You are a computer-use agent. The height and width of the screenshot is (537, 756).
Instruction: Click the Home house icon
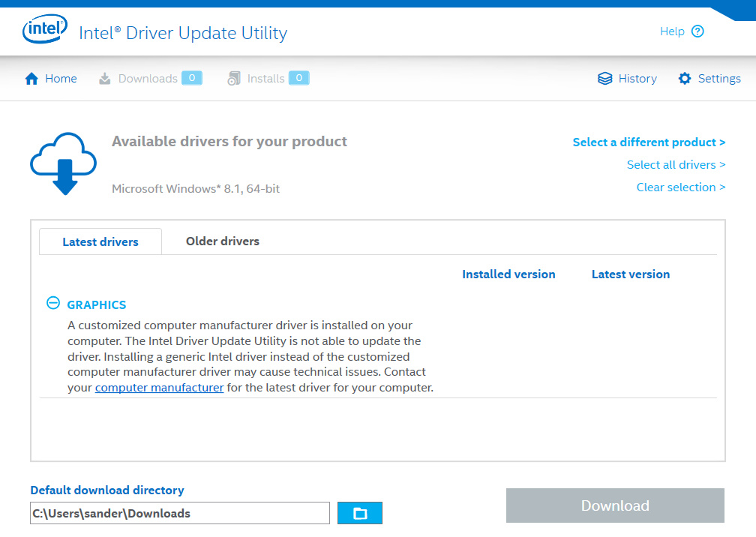[x=31, y=79]
